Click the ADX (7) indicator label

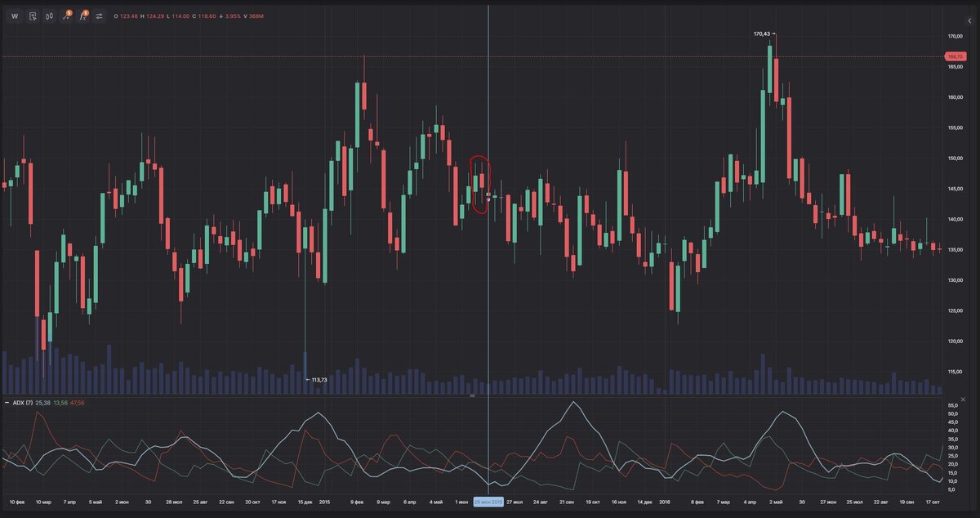[x=24, y=403]
